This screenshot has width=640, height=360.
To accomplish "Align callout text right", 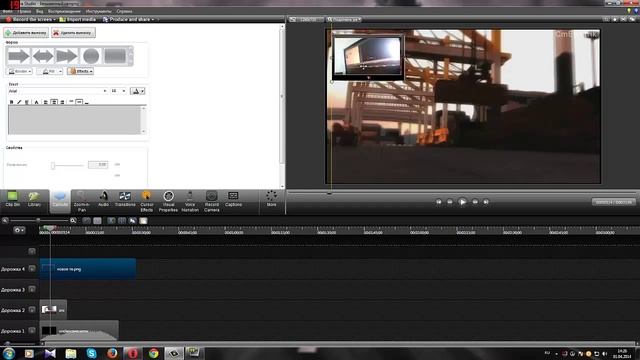I will (62, 102).
